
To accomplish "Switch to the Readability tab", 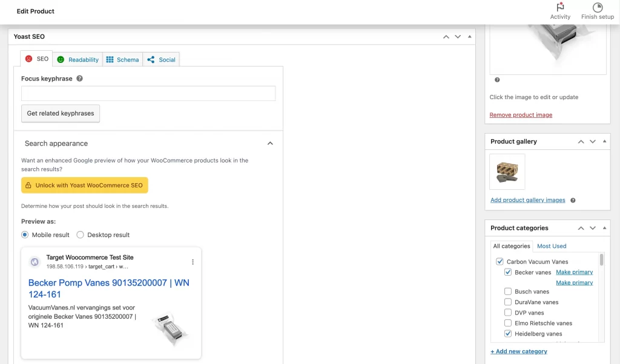I will tap(77, 60).
